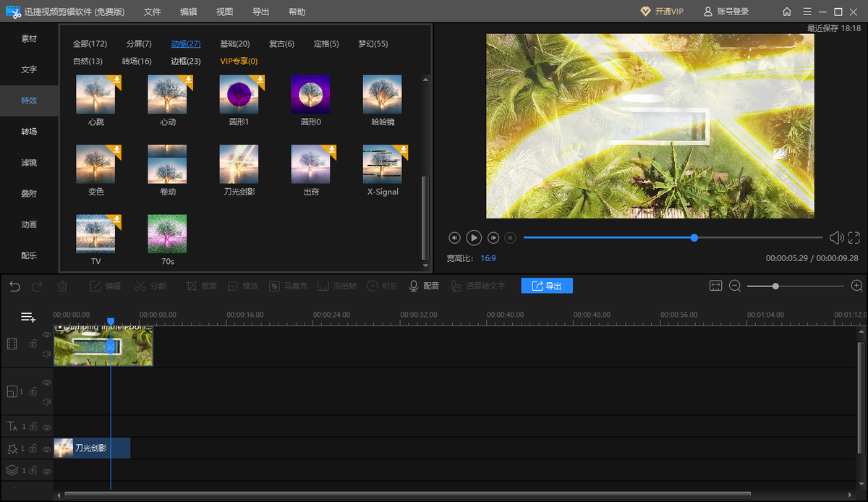Click the 导出 export button
868x502 pixels.
pos(547,286)
